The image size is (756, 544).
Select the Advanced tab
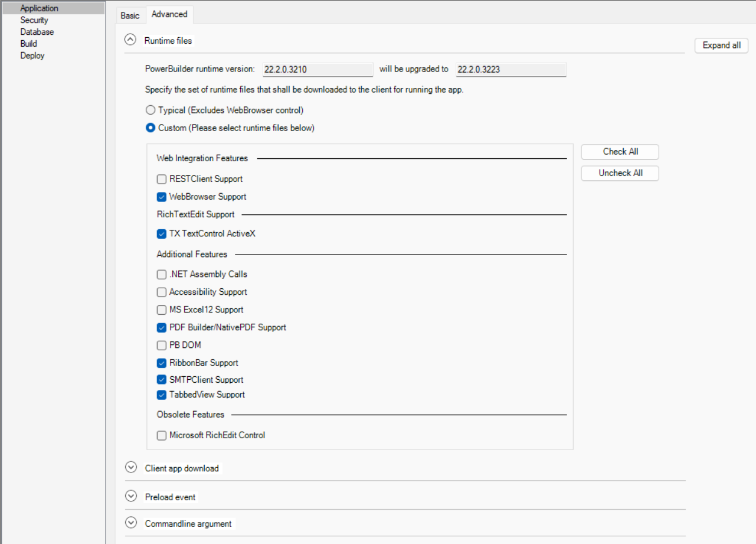pos(169,15)
